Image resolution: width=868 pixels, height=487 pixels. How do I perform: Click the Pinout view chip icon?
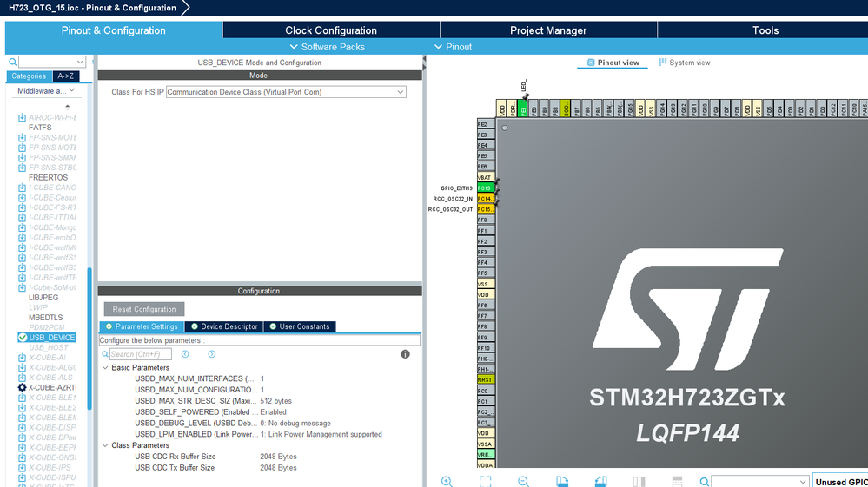[x=591, y=63]
